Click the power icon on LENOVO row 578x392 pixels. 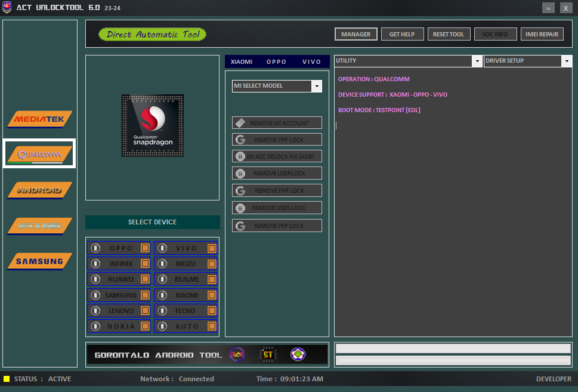pyautogui.click(x=95, y=310)
